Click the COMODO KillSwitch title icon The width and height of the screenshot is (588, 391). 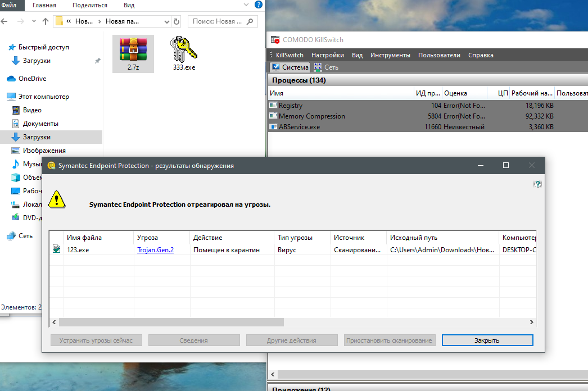(x=275, y=40)
